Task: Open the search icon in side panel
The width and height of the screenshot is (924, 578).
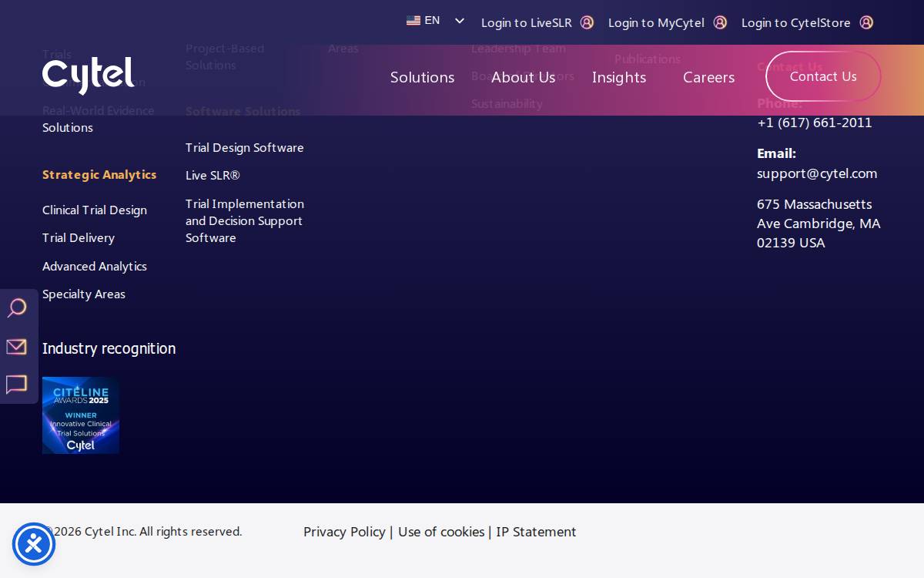Action: (17, 308)
